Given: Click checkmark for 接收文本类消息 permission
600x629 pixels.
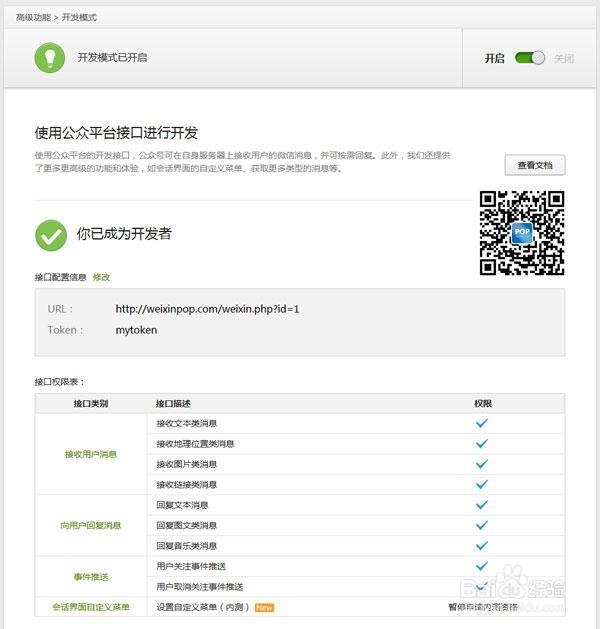Looking at the screenshot, I should 482,423.
